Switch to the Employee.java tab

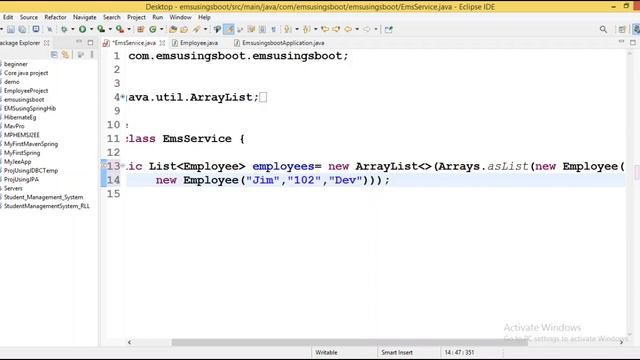pyautogui.click(x=195, y=43)
